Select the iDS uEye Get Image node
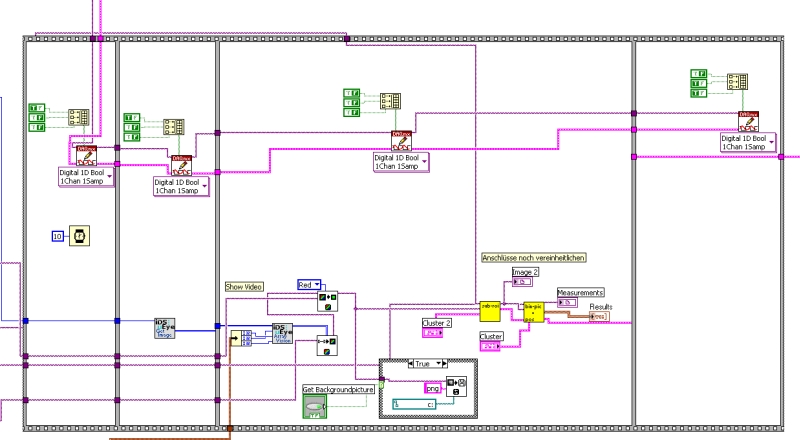This screenshot has height=440, width=800. click(165, 328)
